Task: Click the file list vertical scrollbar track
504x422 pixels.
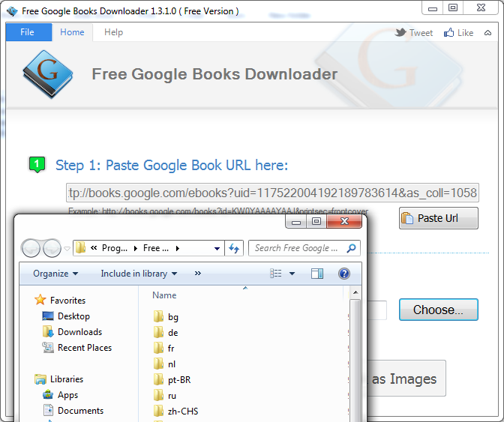Action: tap(355, 360)
